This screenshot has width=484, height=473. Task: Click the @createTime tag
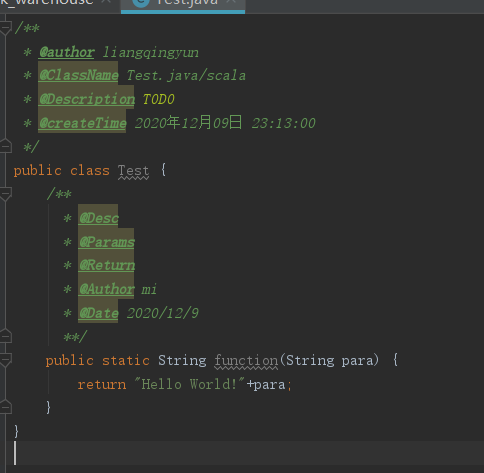coord(82,123)
